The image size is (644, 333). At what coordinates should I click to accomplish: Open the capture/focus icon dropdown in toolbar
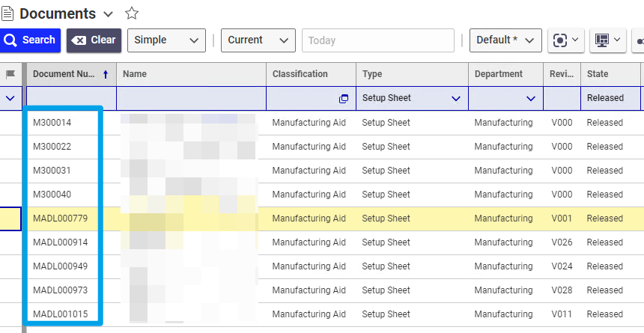566,40
